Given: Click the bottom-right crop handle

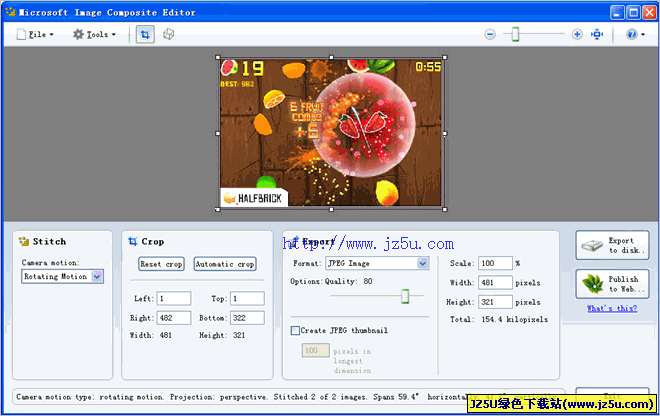Looking at the screenshot, I should (445, 209).
